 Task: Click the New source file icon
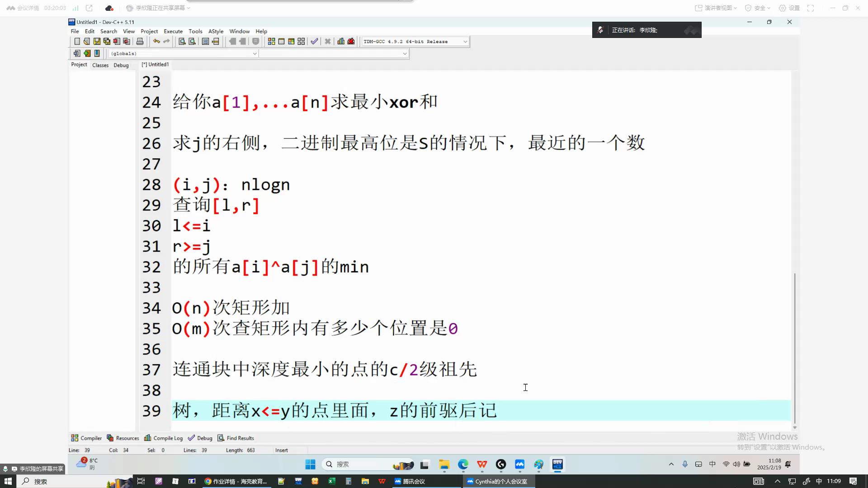[x=77, y=42]
